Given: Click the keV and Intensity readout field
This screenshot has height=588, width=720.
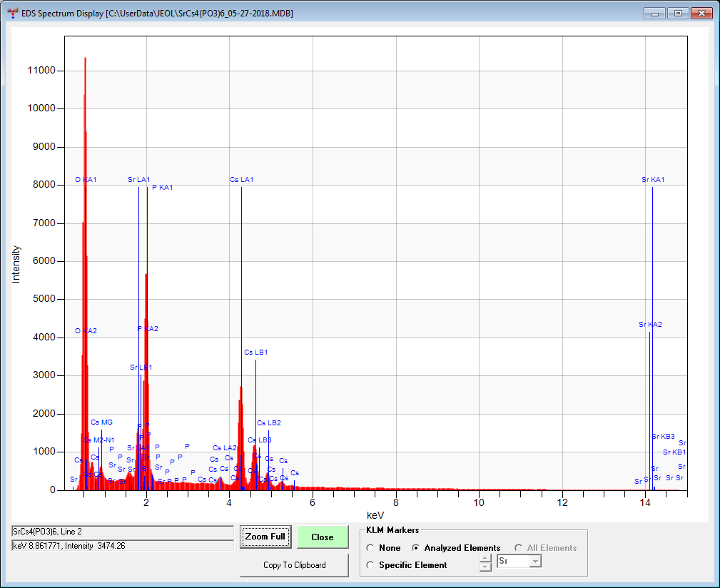Looking at the screenshot, I should pos(122,545).
